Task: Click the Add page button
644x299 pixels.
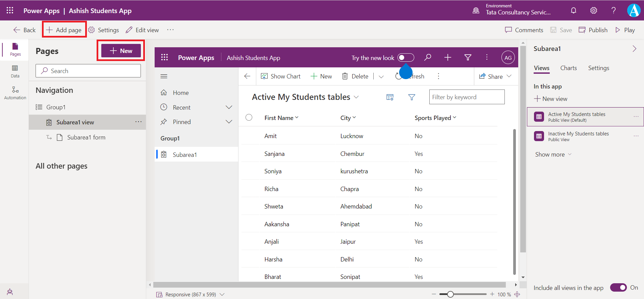Action: pyautogui.click(x=64, y=30)
